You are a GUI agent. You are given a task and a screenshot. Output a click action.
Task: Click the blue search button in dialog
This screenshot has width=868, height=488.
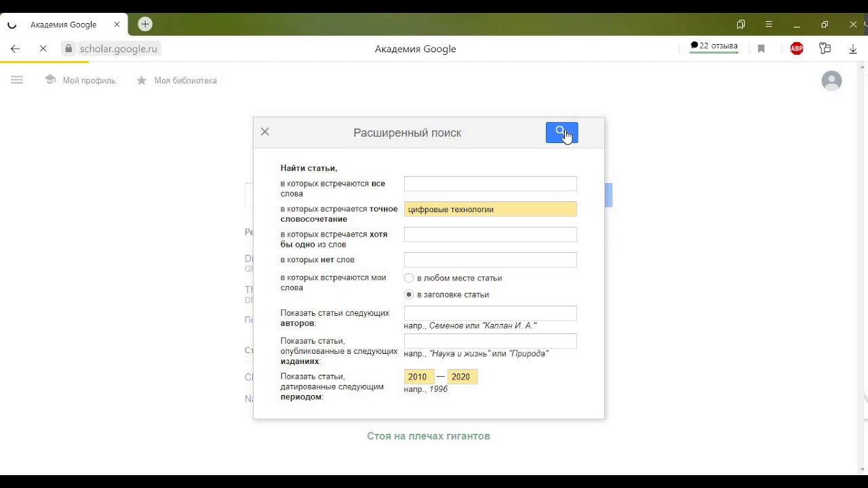[561, 133]
